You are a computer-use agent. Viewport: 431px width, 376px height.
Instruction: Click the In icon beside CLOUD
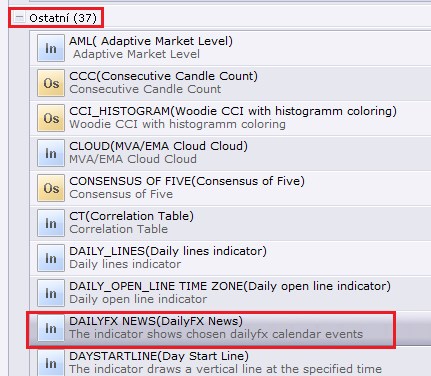51,153
